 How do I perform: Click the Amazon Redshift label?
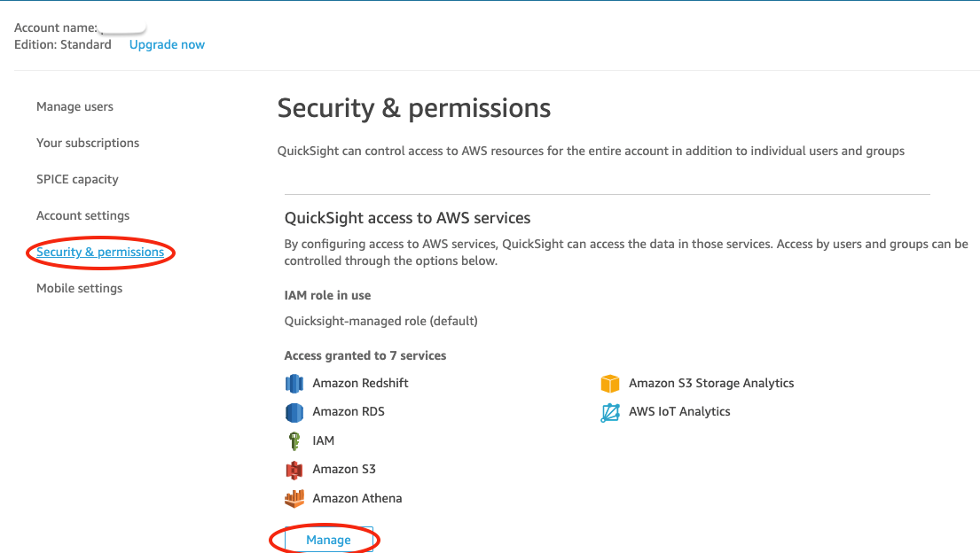[360, 383]
